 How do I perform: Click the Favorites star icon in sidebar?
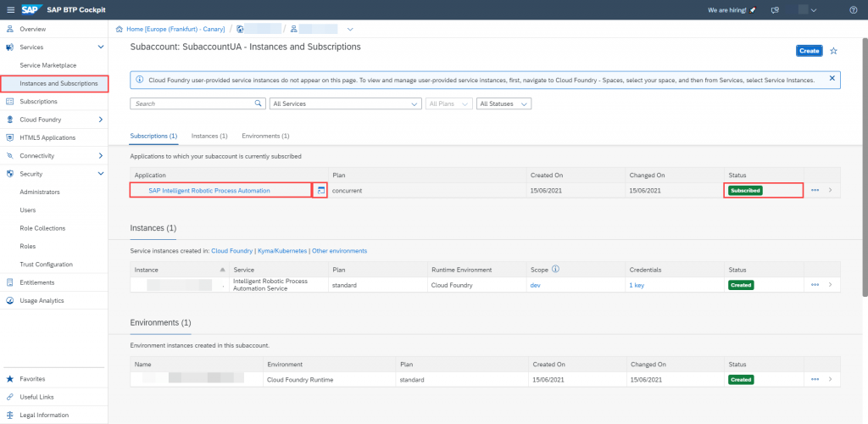coord(9,379)
